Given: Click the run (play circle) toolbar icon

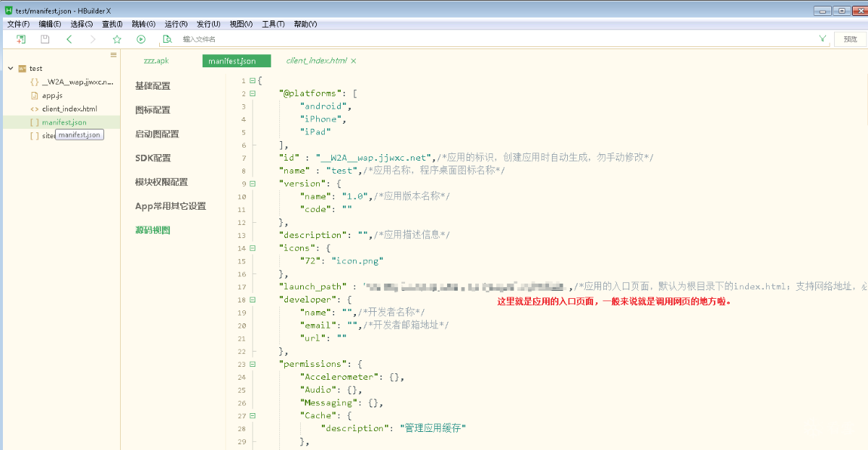Looking at the screenshot, I should [141, 39].
